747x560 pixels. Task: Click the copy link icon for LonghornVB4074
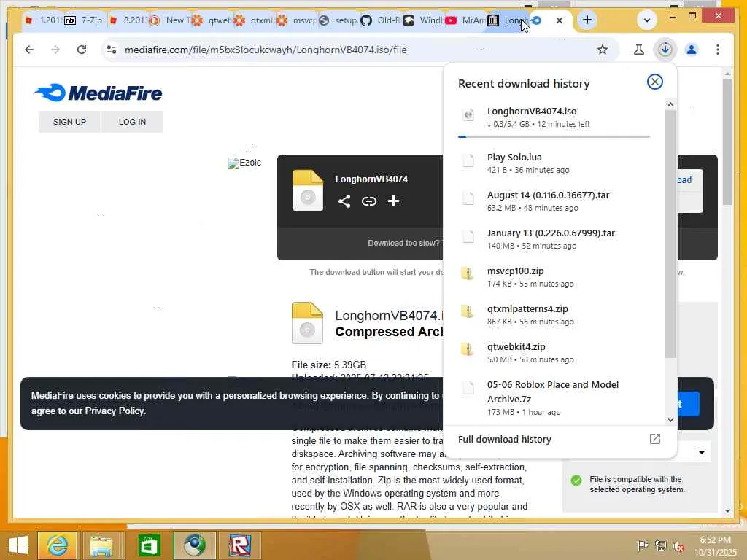point(368,201)
